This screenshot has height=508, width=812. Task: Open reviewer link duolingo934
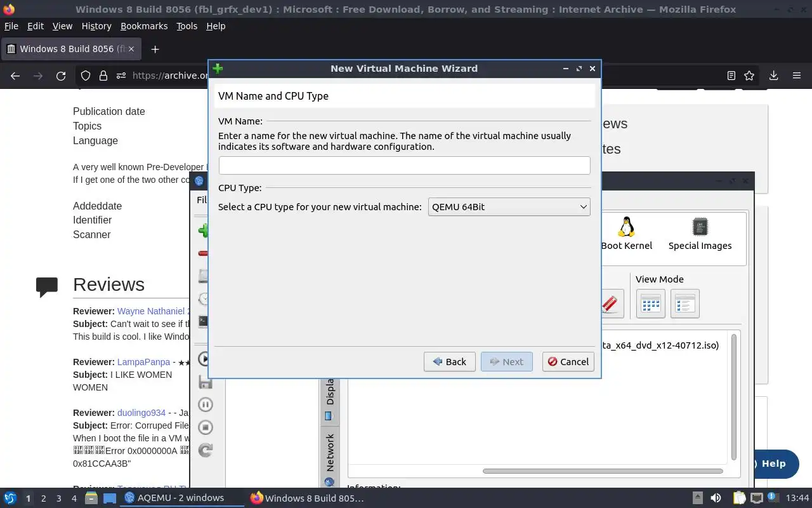[x=141, y=413]
